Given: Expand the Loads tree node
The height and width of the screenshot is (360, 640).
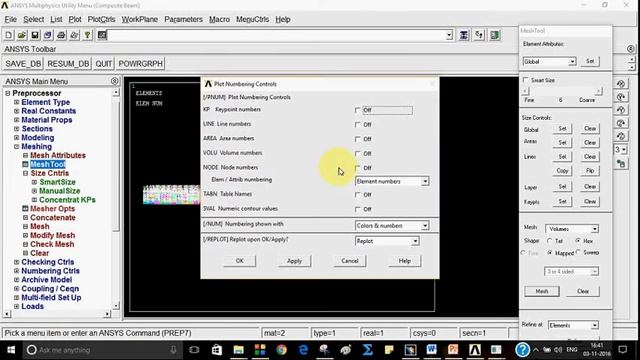Looking at the screenshot, I should tap(16, 306).
